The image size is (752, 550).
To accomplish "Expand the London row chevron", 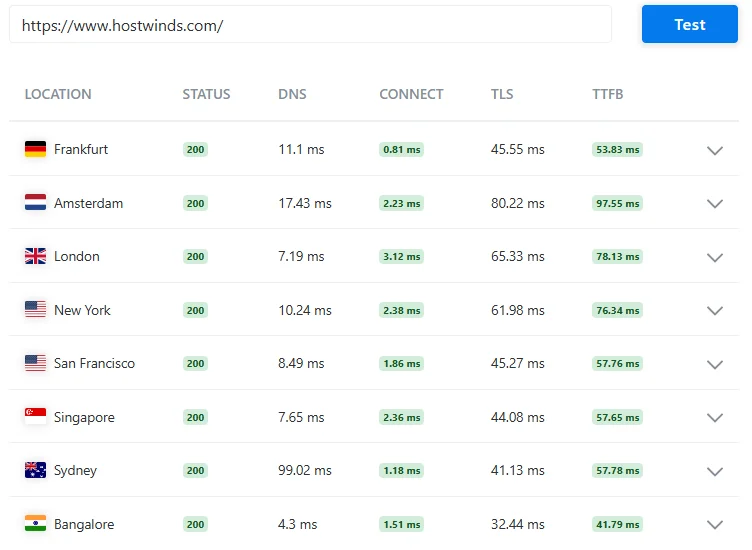I will [715, 257].
